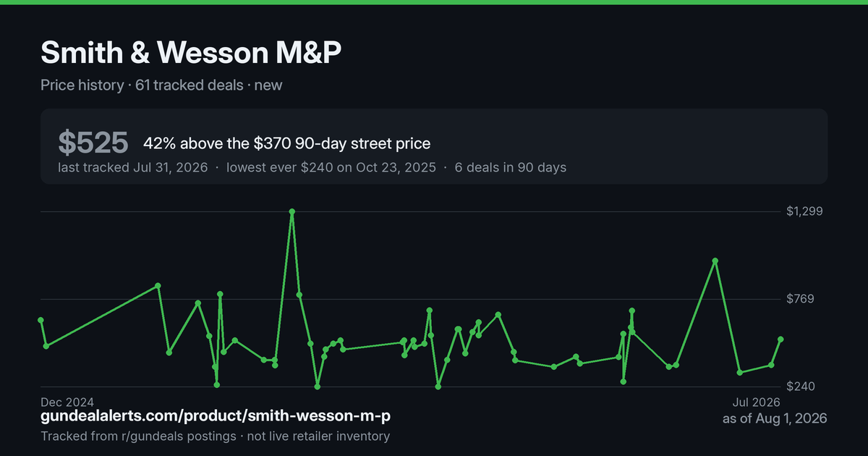Select the tall peak point near Jul 2026

(x=715, y=261)
